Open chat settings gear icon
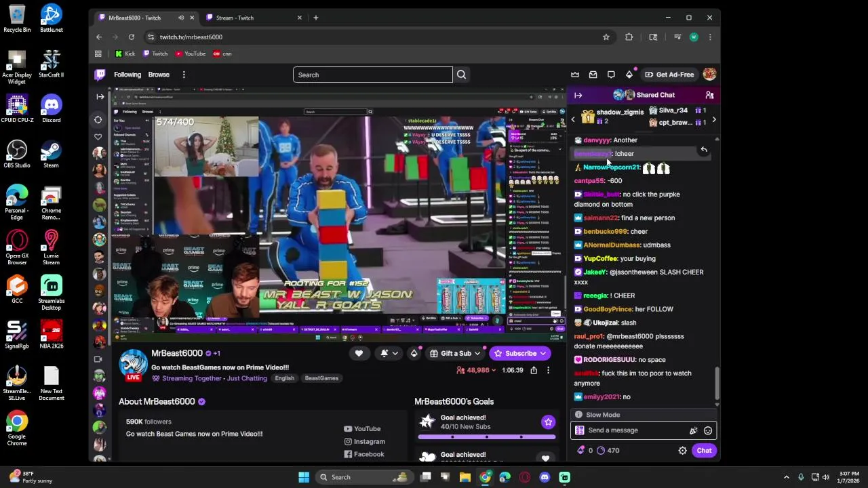 [x=683, y=450]
